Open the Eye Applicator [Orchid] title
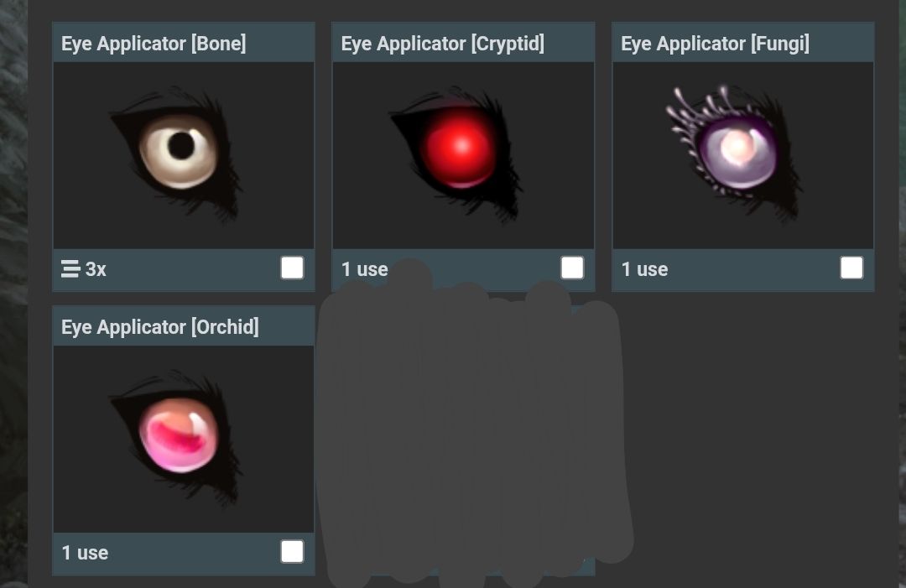 coord(160,327)
